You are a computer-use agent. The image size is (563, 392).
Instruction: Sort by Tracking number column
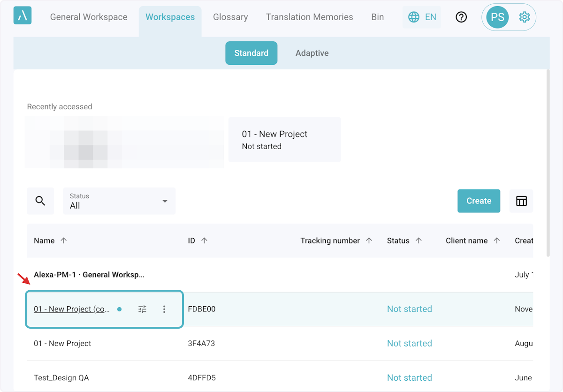tap(369, 241)
